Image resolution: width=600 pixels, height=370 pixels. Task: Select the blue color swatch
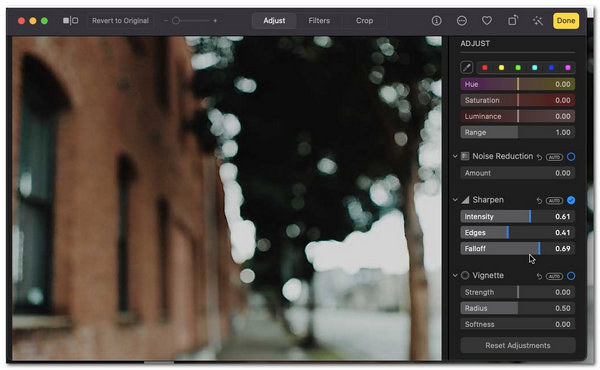[x=551, y=68]
